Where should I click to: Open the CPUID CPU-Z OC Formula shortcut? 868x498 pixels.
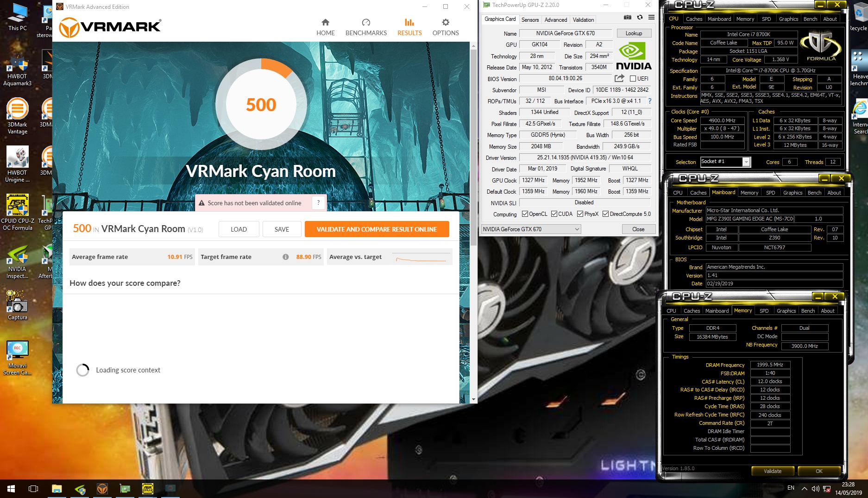tap(18, 212)
